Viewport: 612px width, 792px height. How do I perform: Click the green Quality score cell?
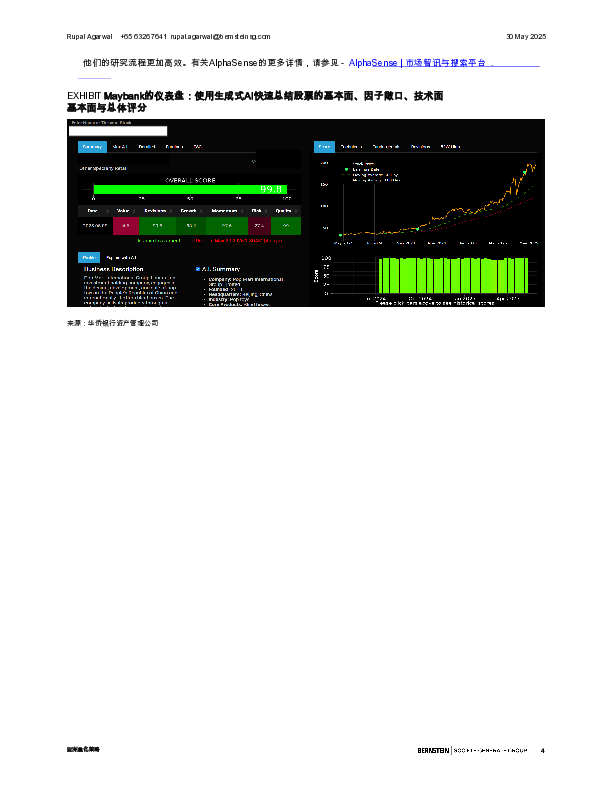(x=286, y=226)
